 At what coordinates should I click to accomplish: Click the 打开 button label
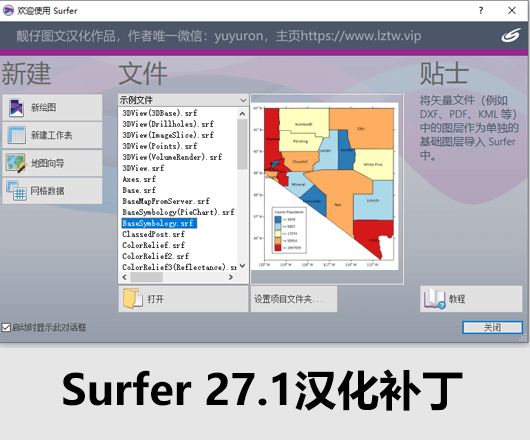coord(155,299)
